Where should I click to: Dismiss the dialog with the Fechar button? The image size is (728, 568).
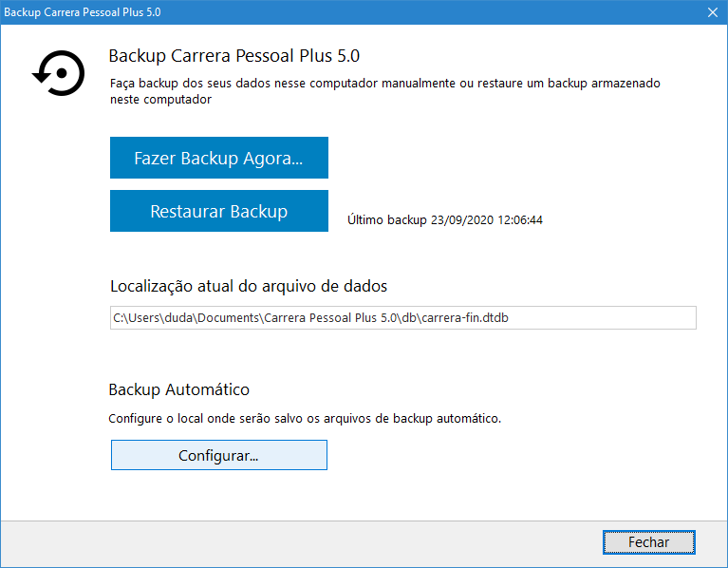(x=648, y=542)
